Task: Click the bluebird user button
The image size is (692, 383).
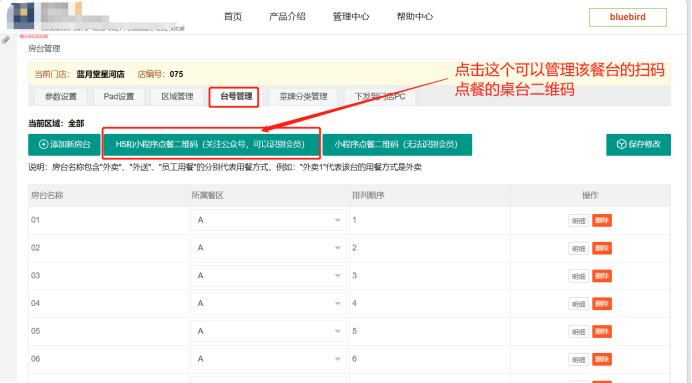Action: pyautogui.click(x=628, y=17)
